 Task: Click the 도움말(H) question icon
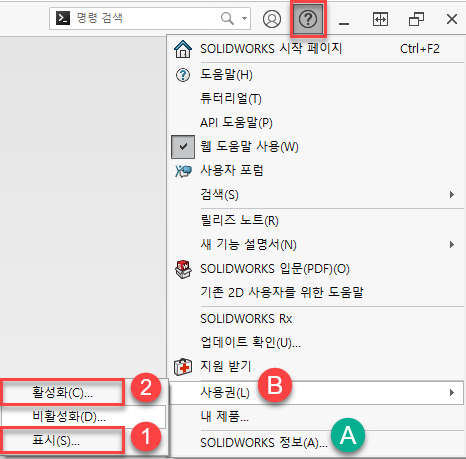[183, 75]
